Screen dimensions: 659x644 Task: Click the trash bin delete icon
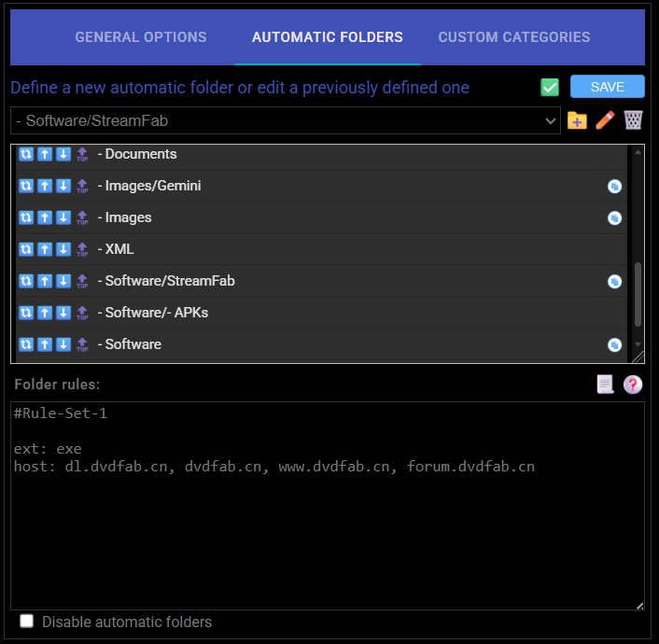633,120
